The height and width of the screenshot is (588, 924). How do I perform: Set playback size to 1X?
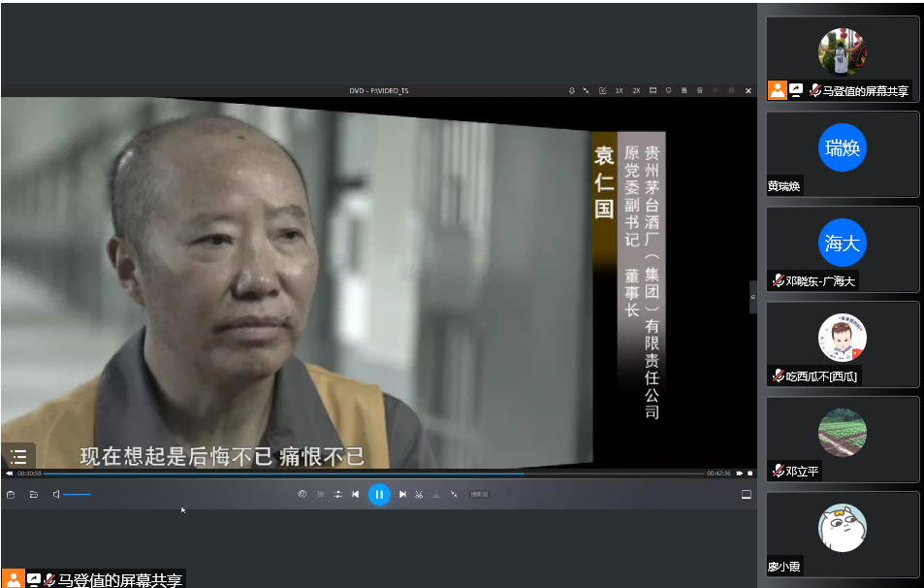619,90
